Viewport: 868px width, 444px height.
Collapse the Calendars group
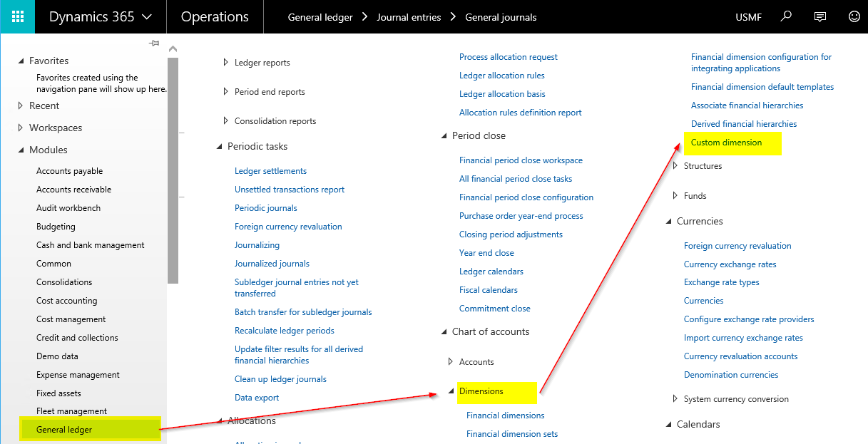pyautogui.click(x=668, y=424)
